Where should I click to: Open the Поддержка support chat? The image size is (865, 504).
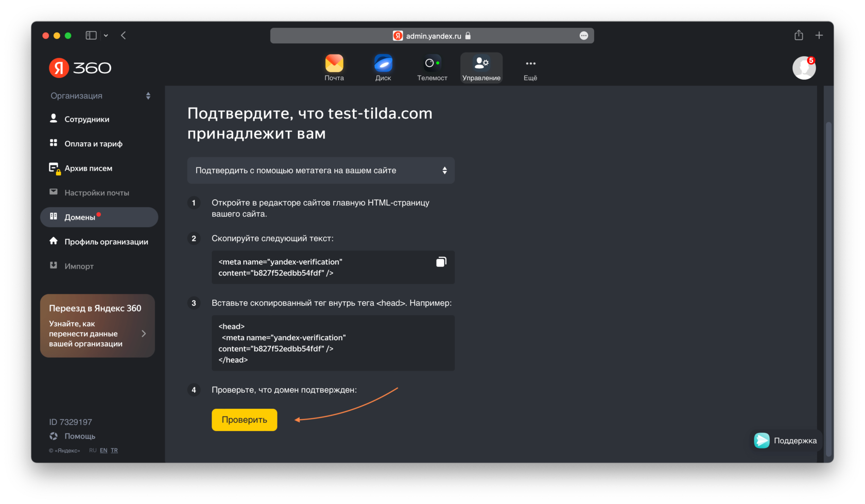click(785, 441)
